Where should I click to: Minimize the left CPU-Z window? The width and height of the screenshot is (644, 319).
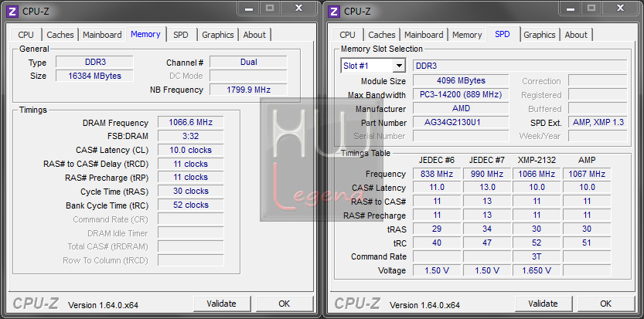(x=248, y=8)
